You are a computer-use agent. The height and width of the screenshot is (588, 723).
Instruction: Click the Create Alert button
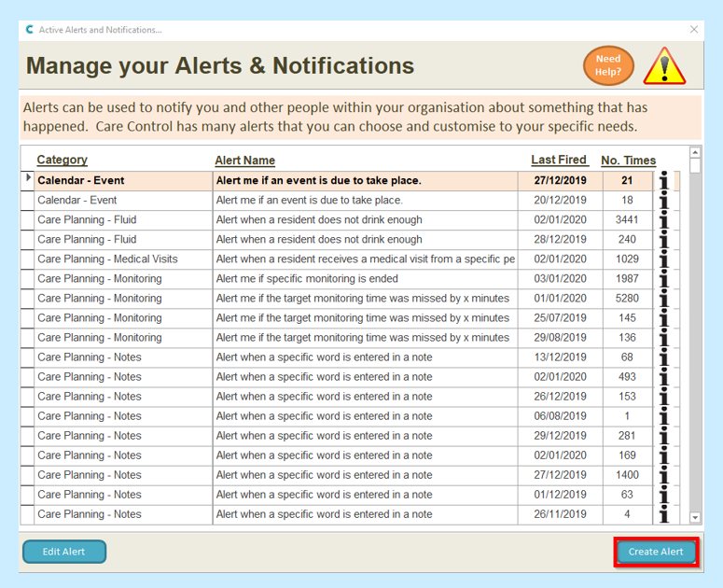point(656,552)
